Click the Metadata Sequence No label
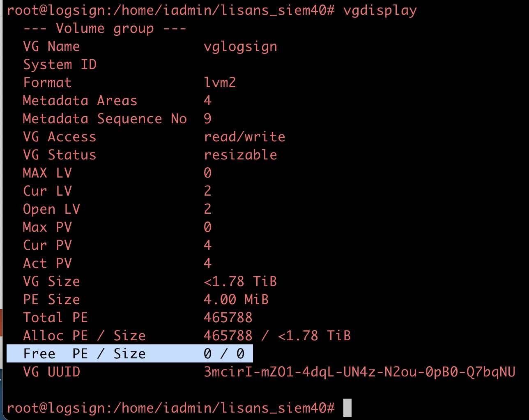529x420 pixels. pyautogui.click(x=105, y=119)
